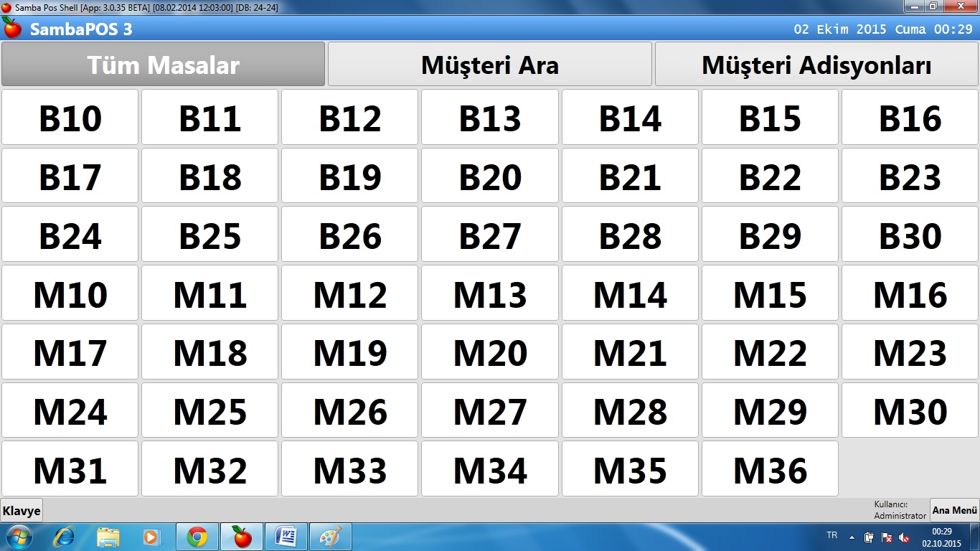Open Internet Explorer from the taskbar
The image size is (980, 551).
[x=64, y=537]
